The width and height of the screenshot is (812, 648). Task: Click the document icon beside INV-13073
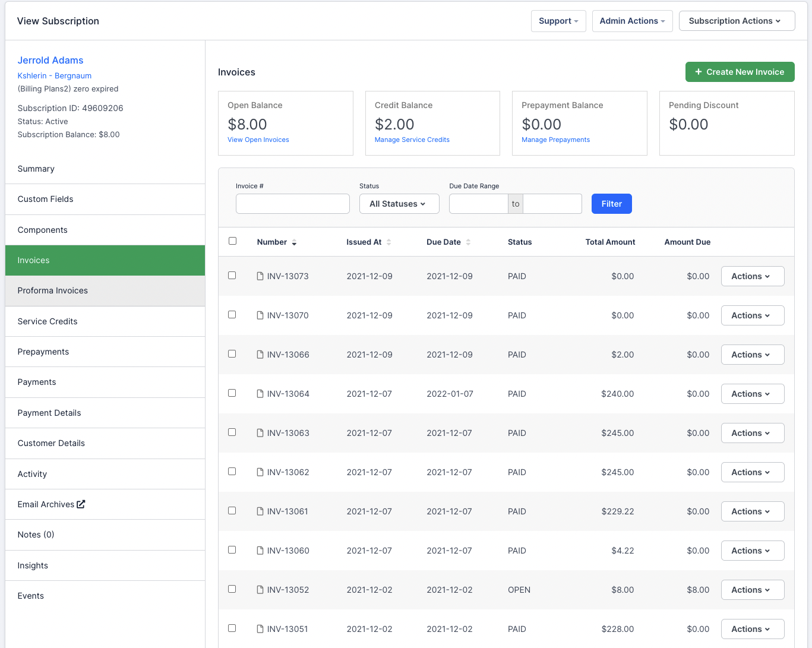pos(260,276)
